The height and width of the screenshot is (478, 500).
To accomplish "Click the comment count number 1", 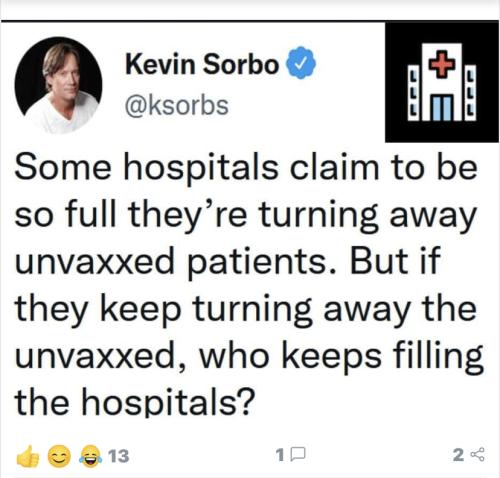I will 281,454.
